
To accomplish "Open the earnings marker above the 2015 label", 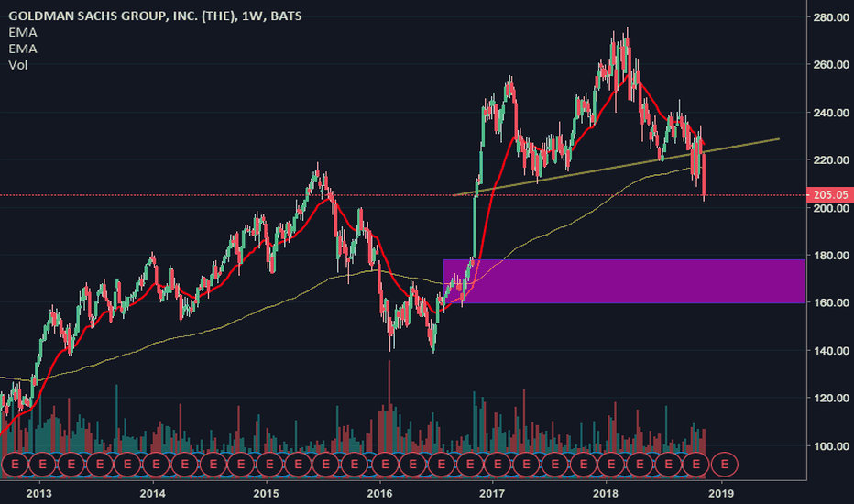I will 269,465.
